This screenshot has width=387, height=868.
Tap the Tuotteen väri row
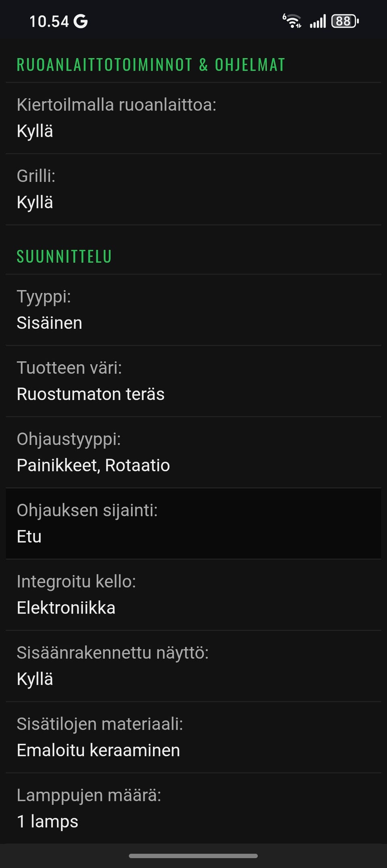coord(193,381)
